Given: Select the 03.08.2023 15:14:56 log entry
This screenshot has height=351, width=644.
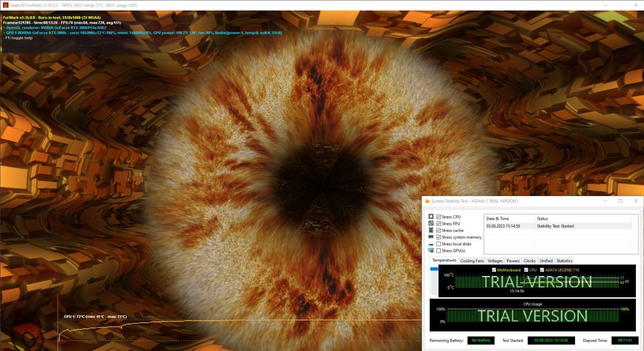Looking at the screenshot, I should pyautogui.click(x=503, y=226).
